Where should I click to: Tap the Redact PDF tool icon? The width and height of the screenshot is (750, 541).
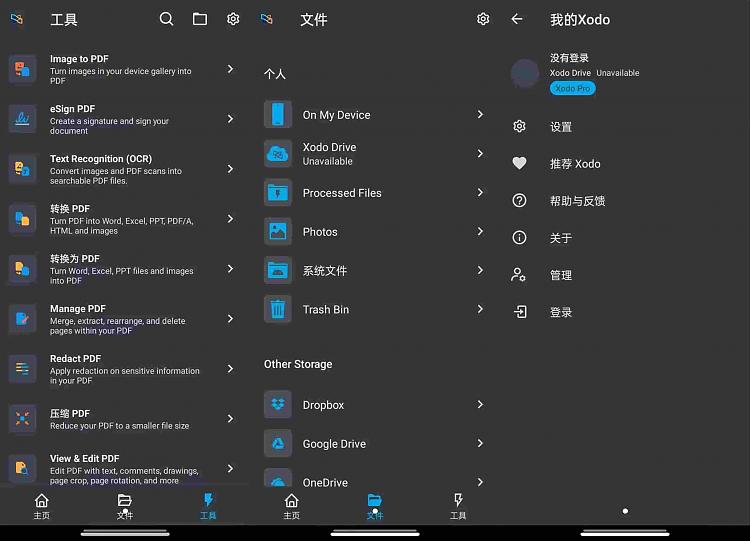tap(22, 368)
